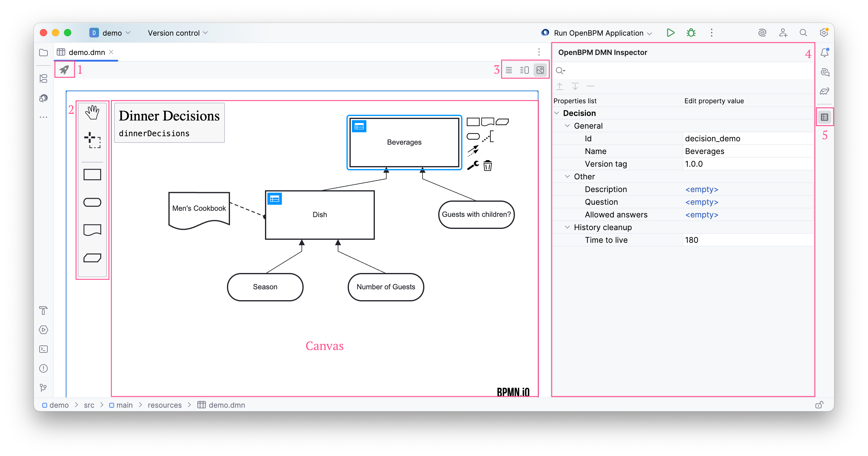868x456 pixels.
Task: Click the connect arrow tool beside Beverages
Action: (473, 150)
